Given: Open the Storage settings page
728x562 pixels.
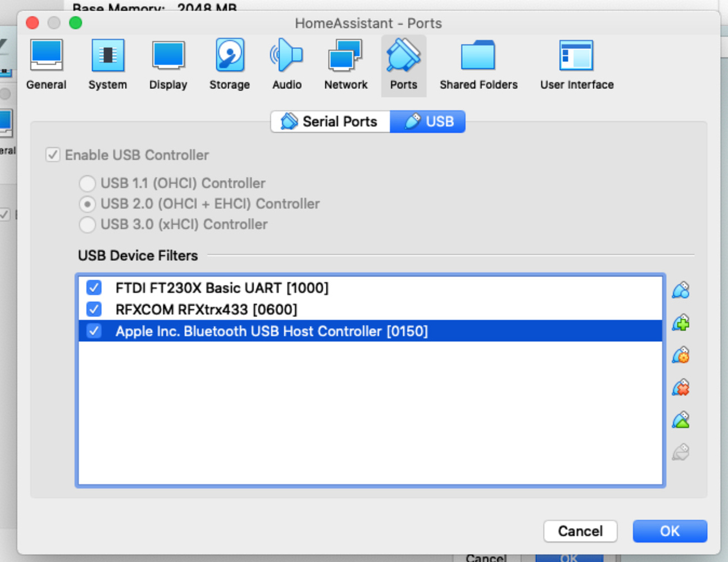Looking at the screenshot, I should [x=229, y=64].
